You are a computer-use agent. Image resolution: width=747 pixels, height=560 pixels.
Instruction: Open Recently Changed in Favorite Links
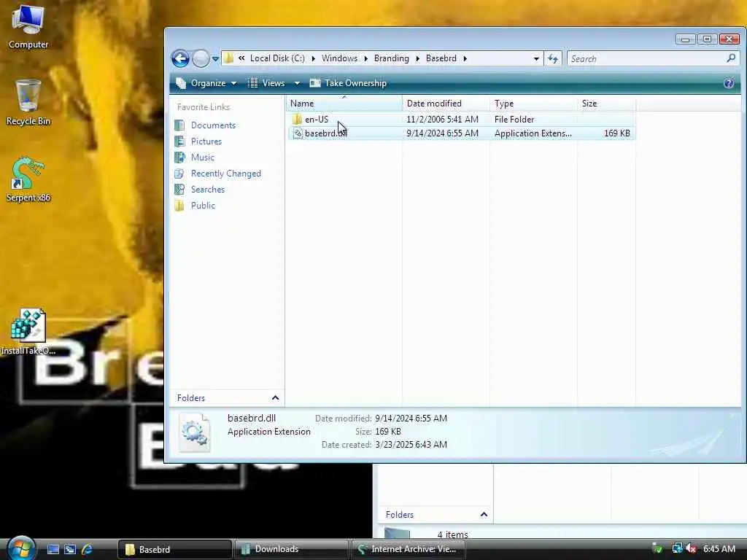226,174
